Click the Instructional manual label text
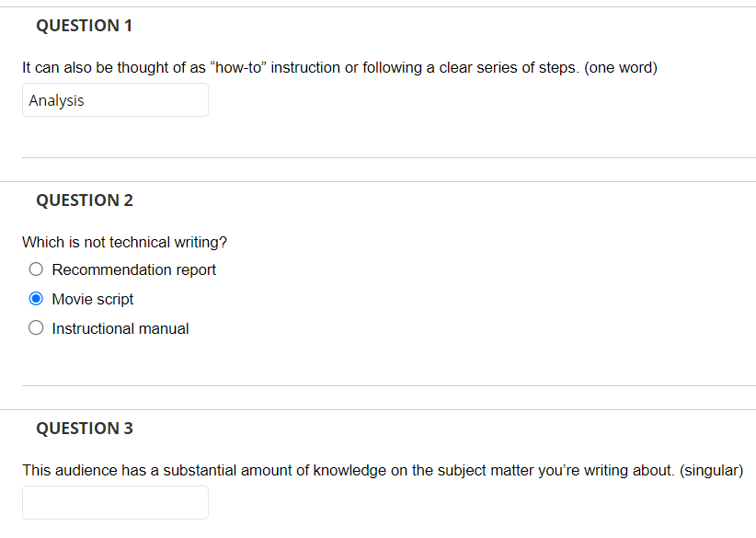This screenshot has height=538, width=756. coord(120,327)
